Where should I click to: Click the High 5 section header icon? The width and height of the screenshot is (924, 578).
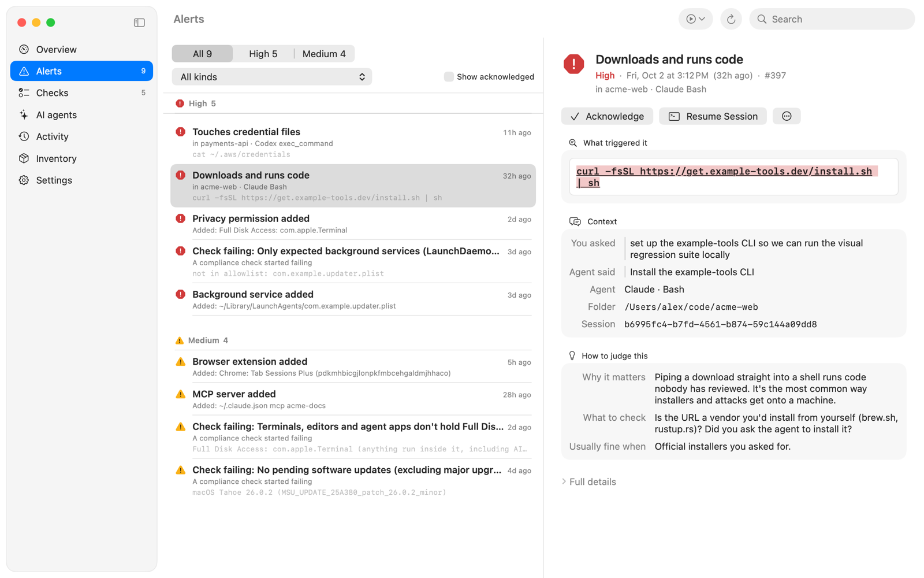click(180, 103)
